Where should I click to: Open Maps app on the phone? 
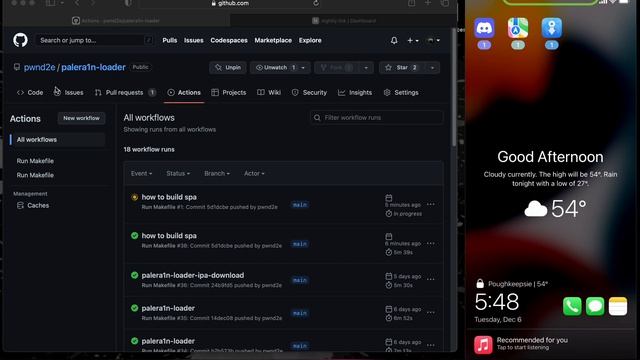pyautogui.click(x=518, y=28)
